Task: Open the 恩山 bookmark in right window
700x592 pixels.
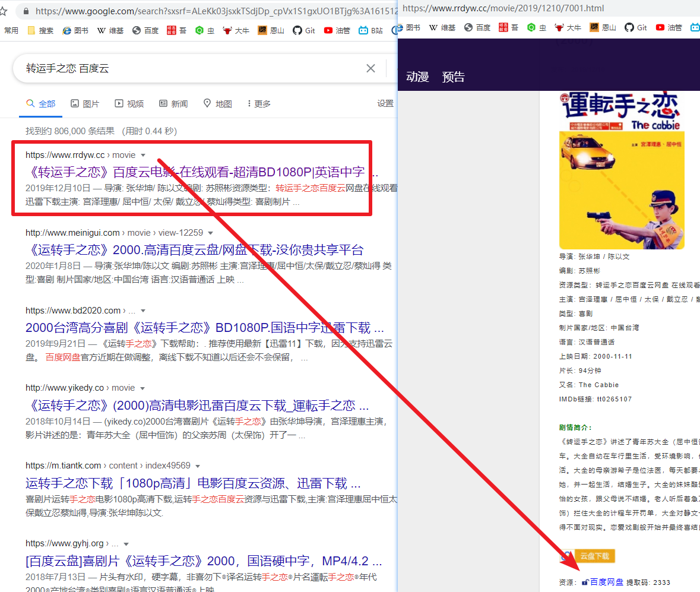Action: tap(603, 27)
